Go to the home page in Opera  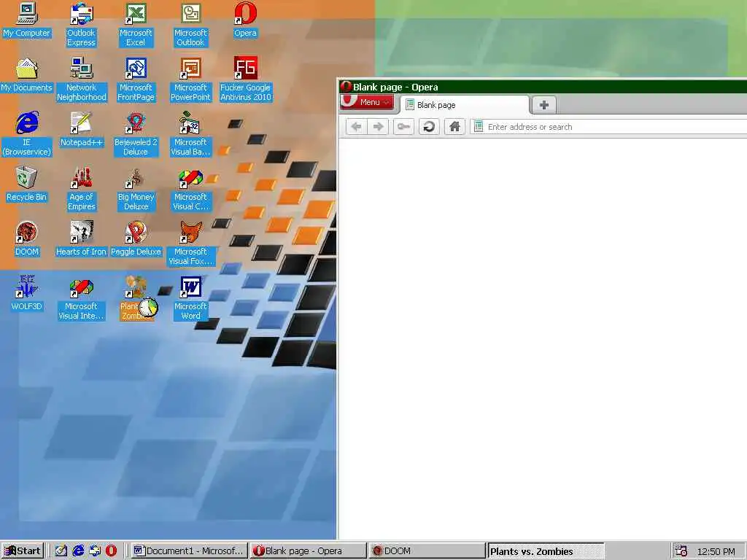[454, 127]
